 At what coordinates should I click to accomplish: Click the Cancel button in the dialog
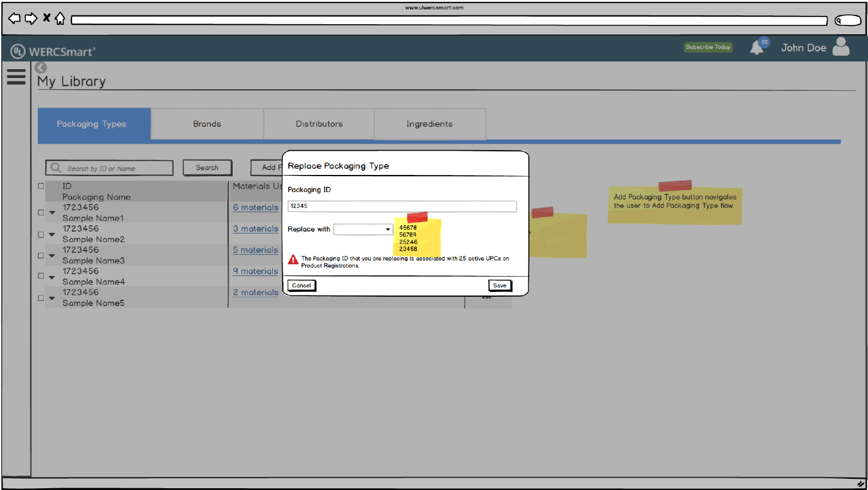pyautogui.click(x=301, y=285)
